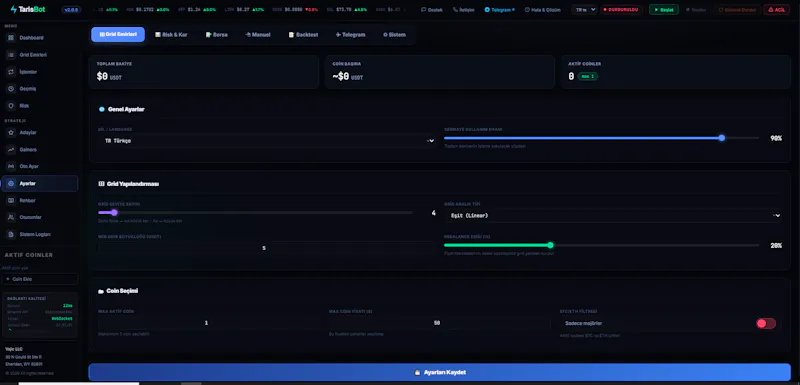Click the Ayarları Kaydet button
This screenshot has width=800, height=385.
439,372
